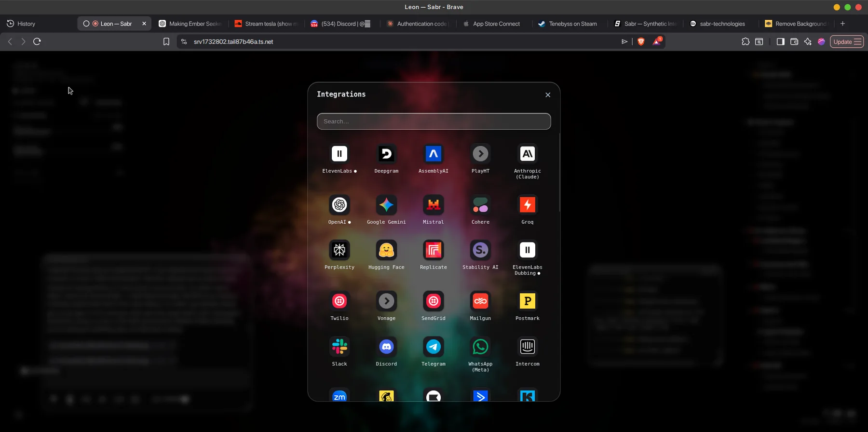Open Brave Wallet
The width and height of the screenshot is (868, 432).
click(794, 42)
